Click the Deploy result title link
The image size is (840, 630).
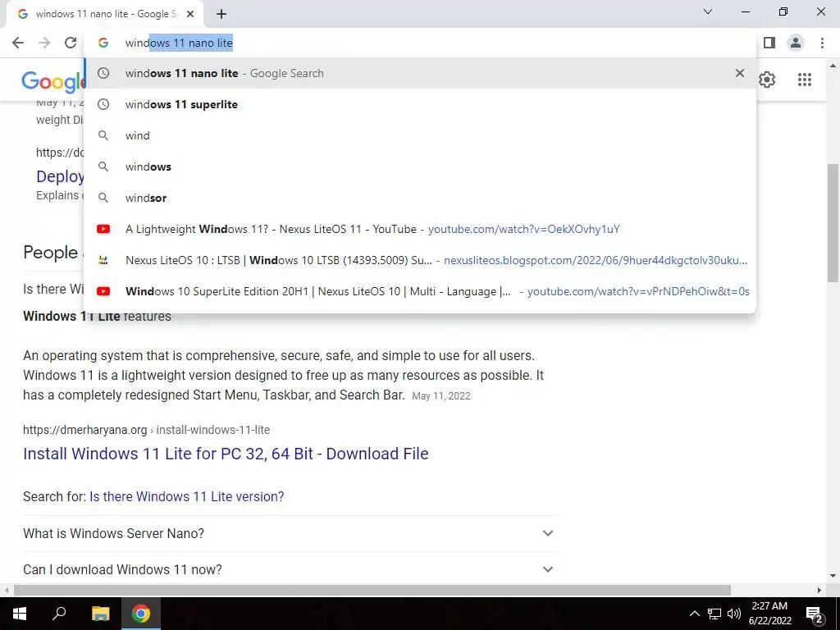click(x=60, y=176)
